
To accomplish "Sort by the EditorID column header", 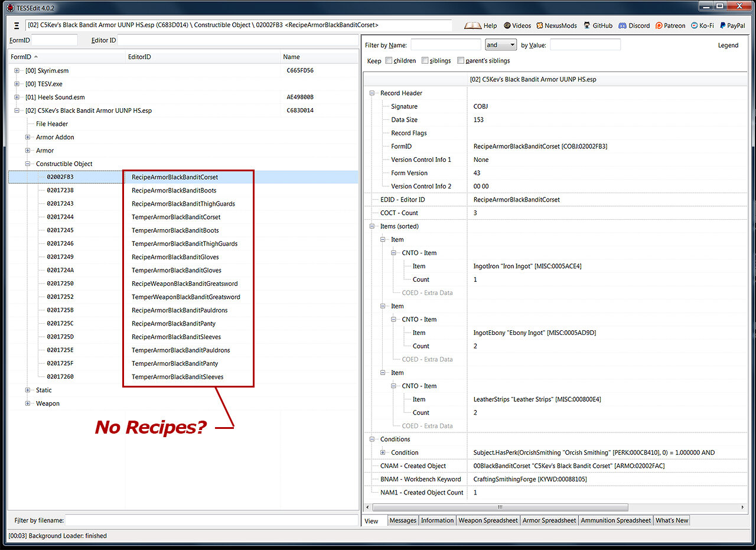I will click(x=203, y=57).
